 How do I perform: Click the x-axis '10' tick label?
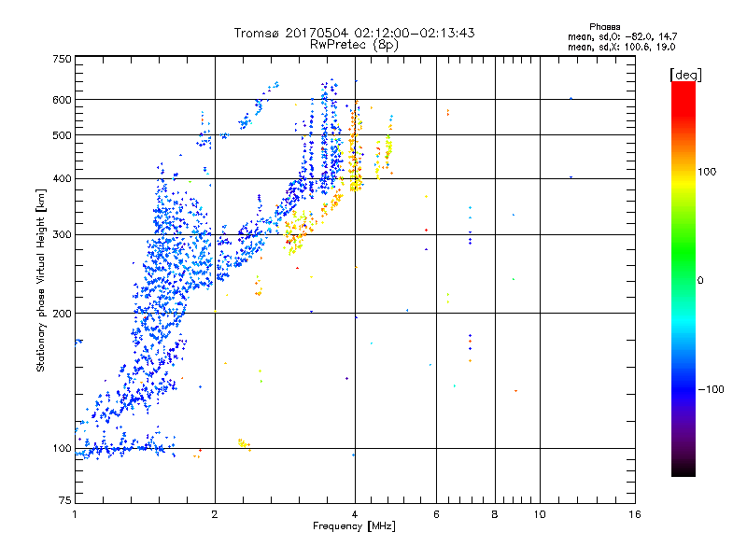pyautogui.click(x=540, y=514)
